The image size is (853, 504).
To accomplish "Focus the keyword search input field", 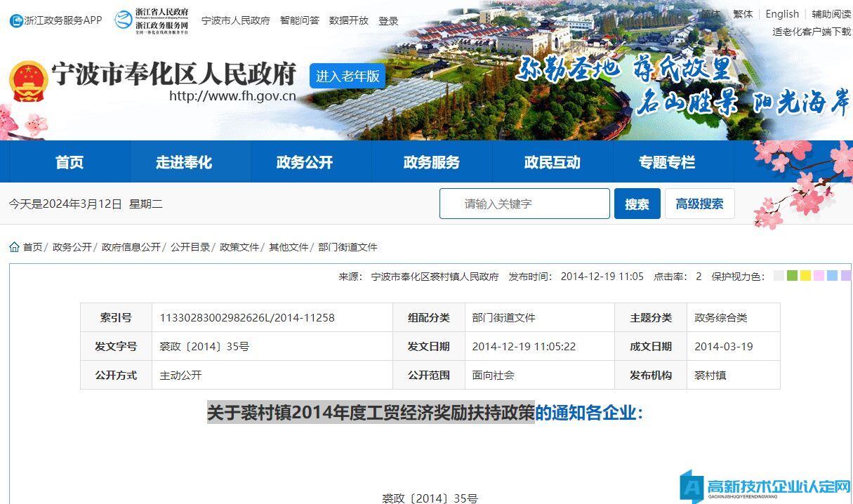I will pos(524,204).
